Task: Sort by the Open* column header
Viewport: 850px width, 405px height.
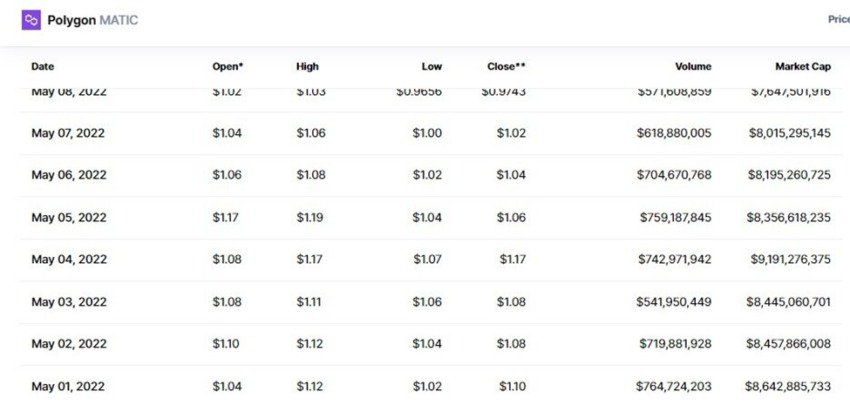Action: pos(228,67)
